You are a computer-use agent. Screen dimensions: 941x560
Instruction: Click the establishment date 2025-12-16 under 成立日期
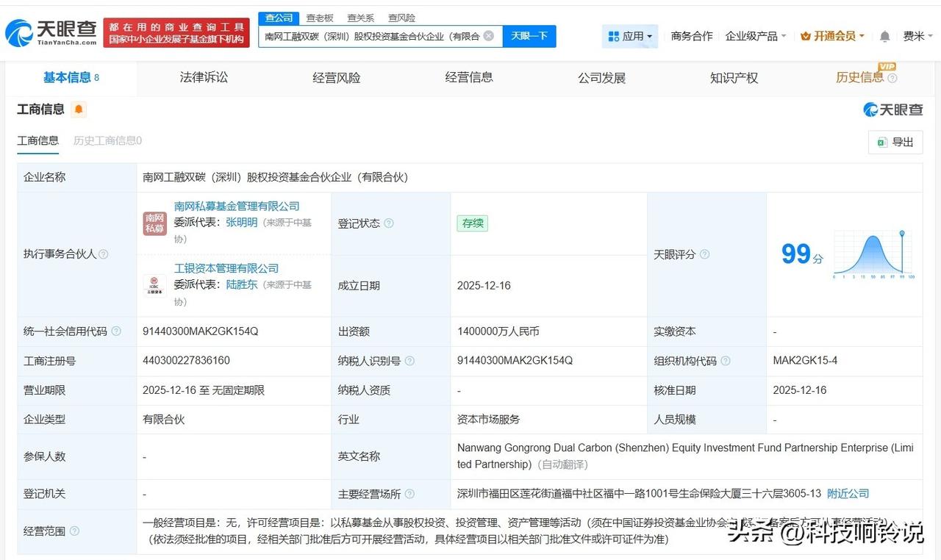(484, 286)
